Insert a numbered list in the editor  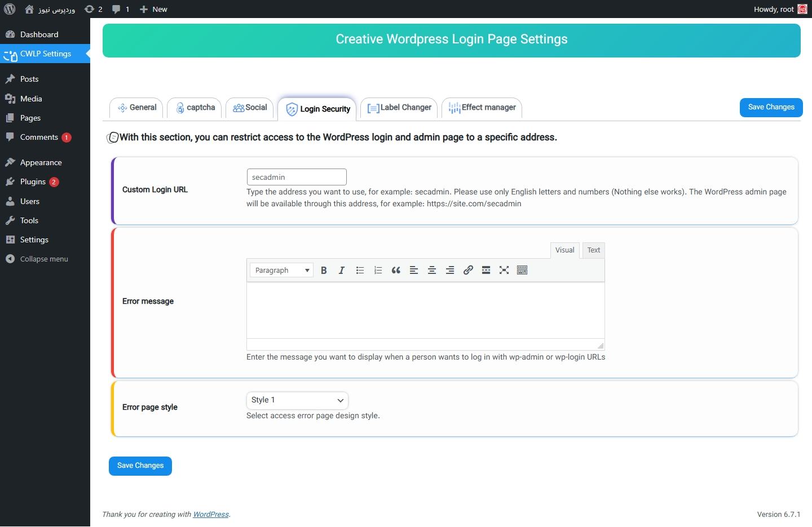[378, 270]
